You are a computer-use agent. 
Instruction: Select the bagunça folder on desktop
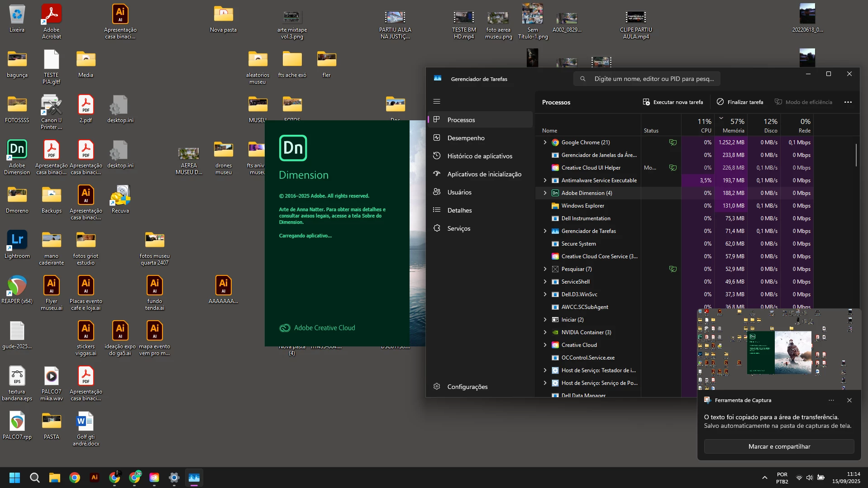pyautogui.click(x=17, y=63)
